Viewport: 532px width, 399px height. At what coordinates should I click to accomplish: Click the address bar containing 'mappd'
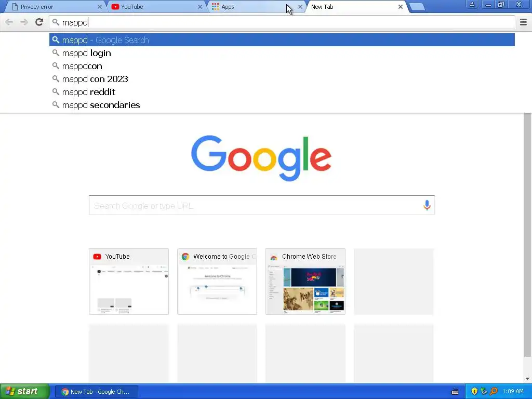click(282, 22)
